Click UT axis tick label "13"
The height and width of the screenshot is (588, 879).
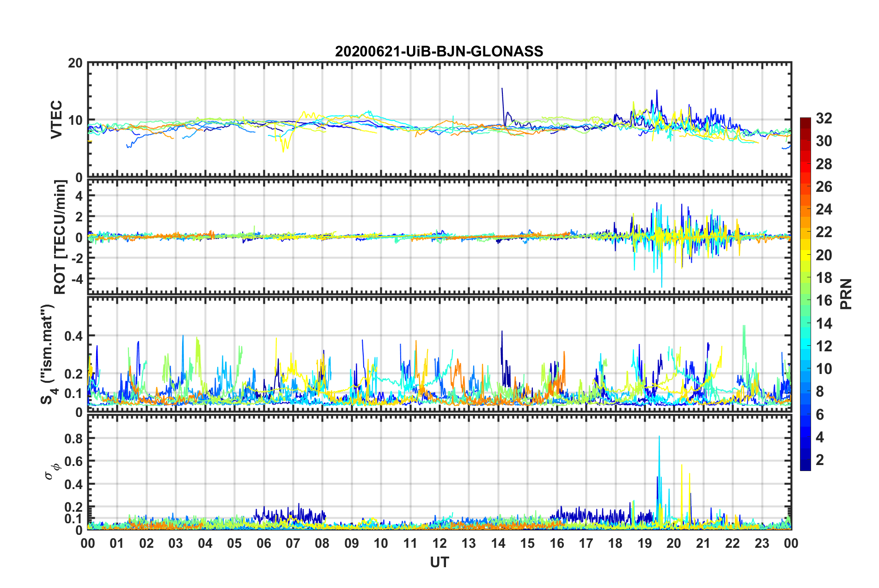coord(469,543)
